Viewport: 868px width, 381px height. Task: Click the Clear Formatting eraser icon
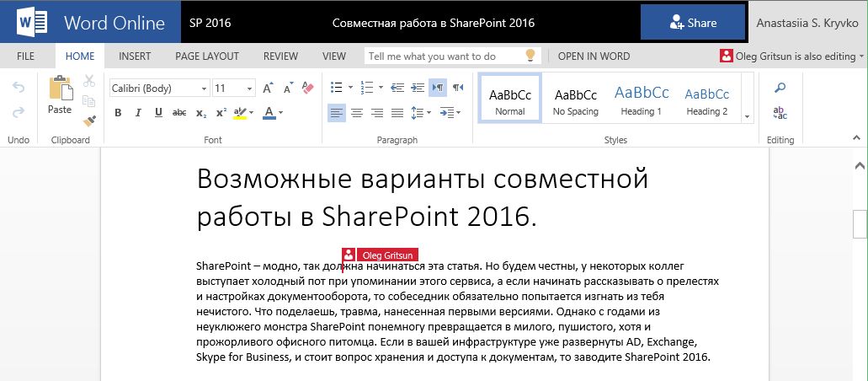pyautogui.click(x=308, y=88)
